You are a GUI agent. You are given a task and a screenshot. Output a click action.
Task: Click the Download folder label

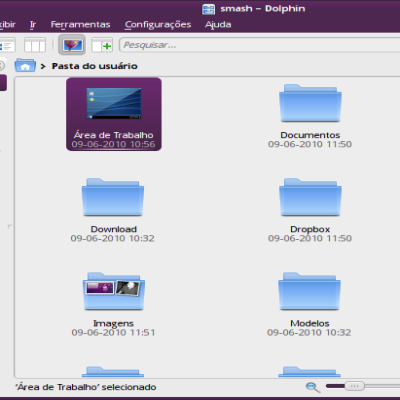(114, 229)
